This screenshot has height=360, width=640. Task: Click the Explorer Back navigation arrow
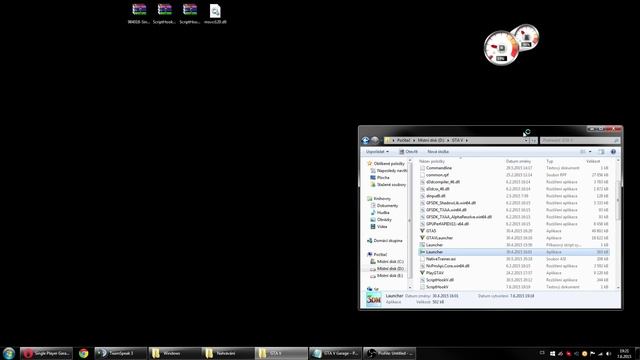tap(365, 140)
